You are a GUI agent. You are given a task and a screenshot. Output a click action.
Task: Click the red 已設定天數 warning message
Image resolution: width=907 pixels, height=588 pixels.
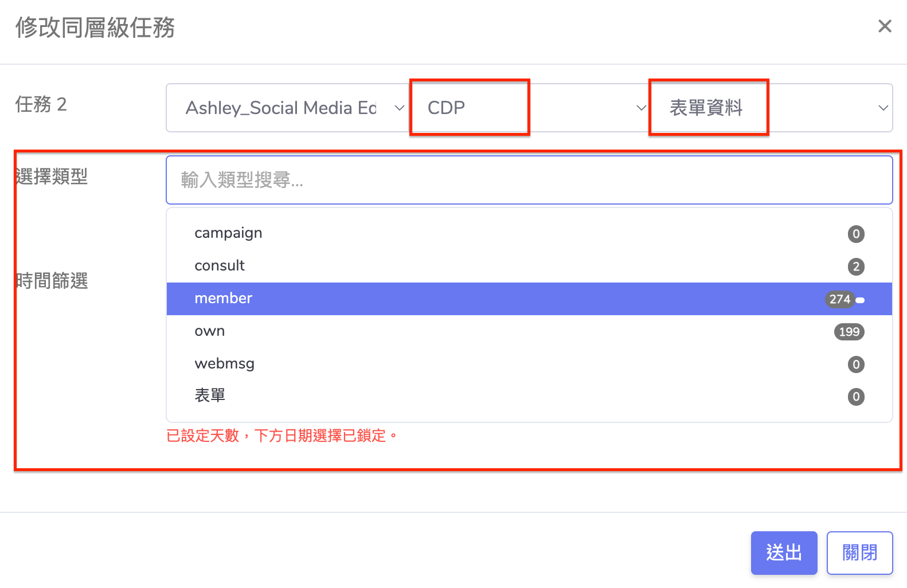pyautogui.click(x=282, y=436)
